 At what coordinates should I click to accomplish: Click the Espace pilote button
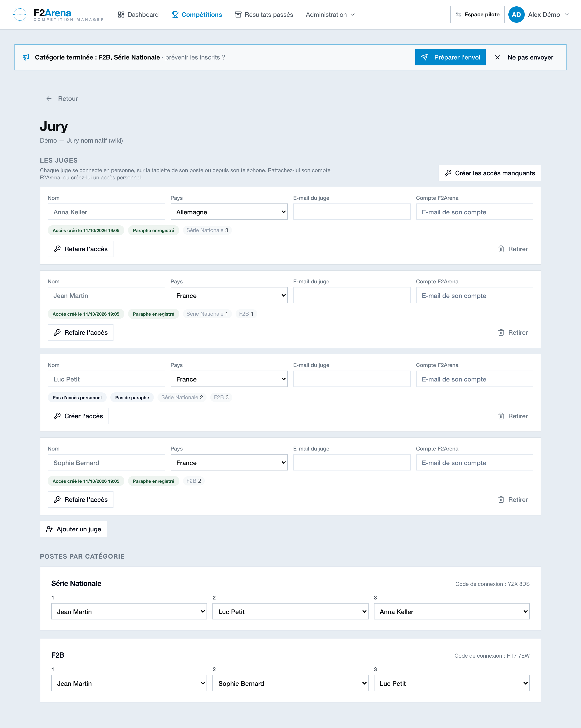[x=478, y=15]
